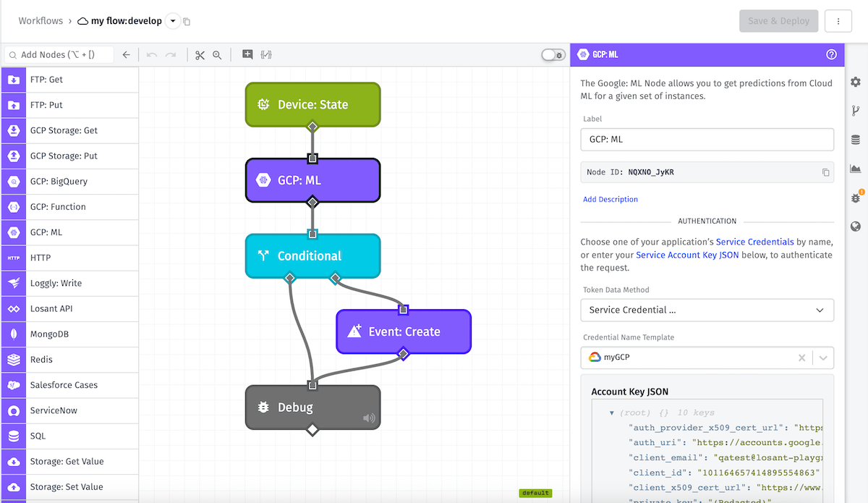This screenshot has height=503, width=868.
Task: Open the area chart icon in sidebar
Action: tap(856, 169)
